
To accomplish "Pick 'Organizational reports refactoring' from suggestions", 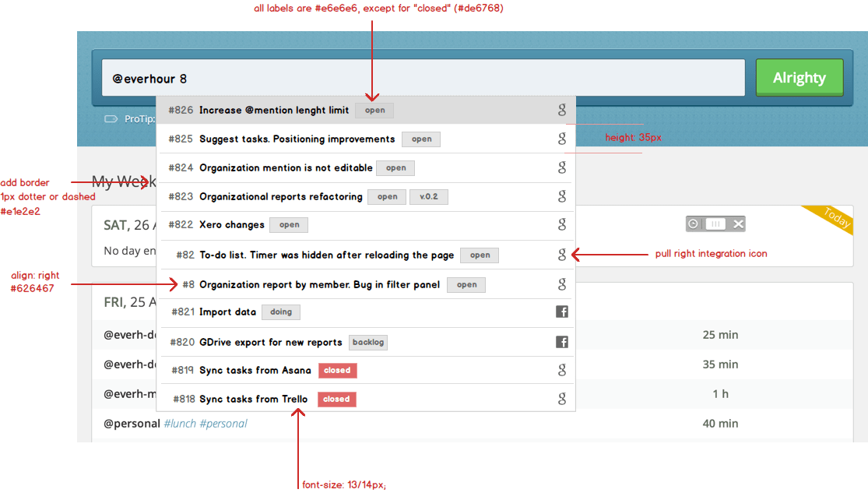I will 280,197.
